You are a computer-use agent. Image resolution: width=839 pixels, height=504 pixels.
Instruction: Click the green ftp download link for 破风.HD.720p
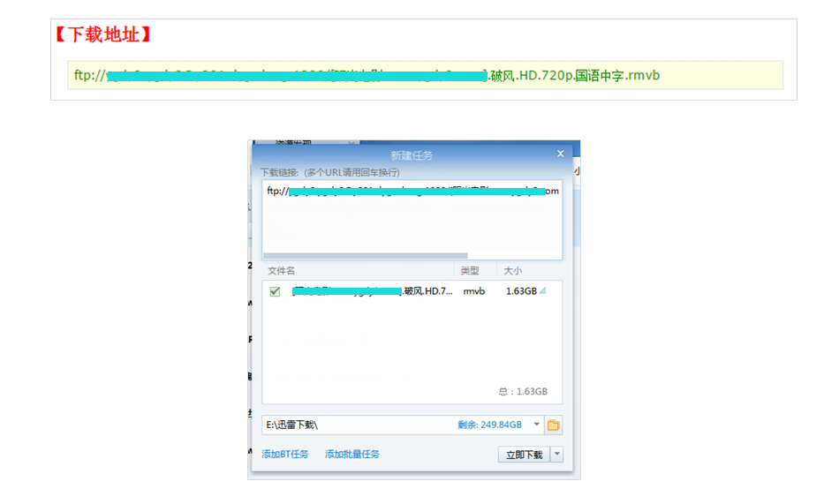(x=367, y=75)
